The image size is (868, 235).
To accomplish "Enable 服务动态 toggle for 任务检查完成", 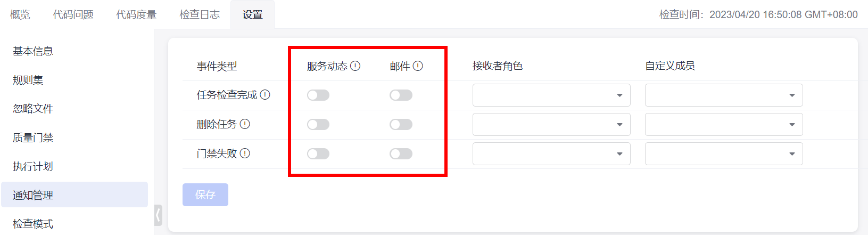I will click(x=318, y=95).
